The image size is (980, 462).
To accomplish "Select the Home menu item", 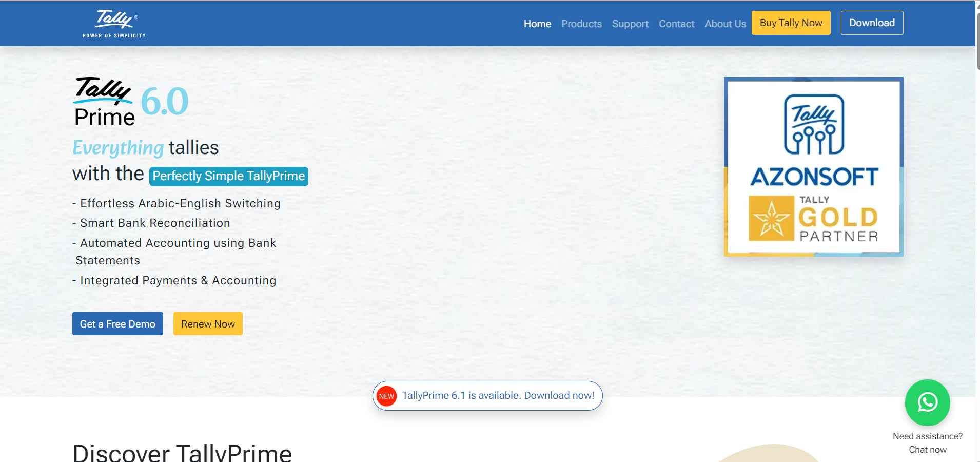I will click(537, 24).
